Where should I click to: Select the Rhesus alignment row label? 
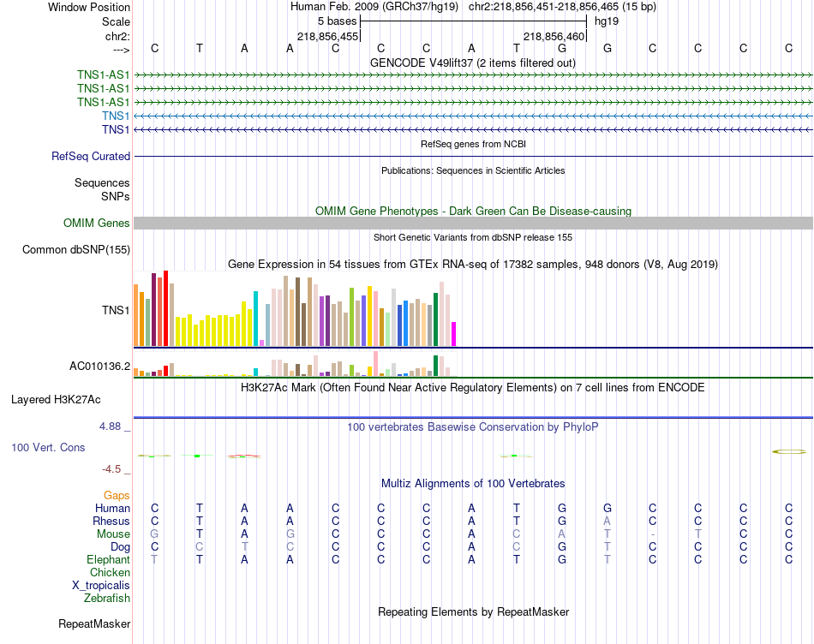tap(111, 521)
